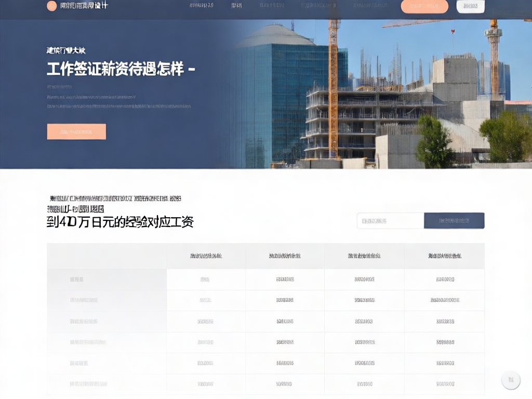Image resolution: width=532 pixels, height=399 pixels.
Task: Click the first row of the salary table
Action: (x=265, y=279)
